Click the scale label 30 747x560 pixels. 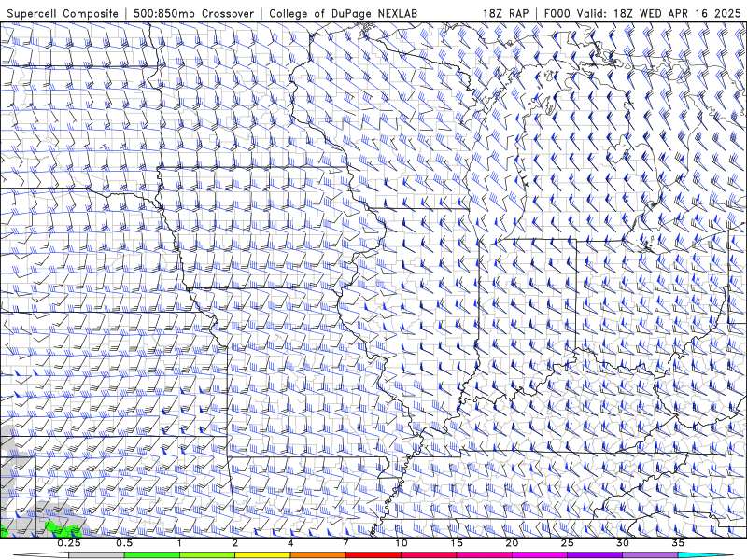click(623, 543)
